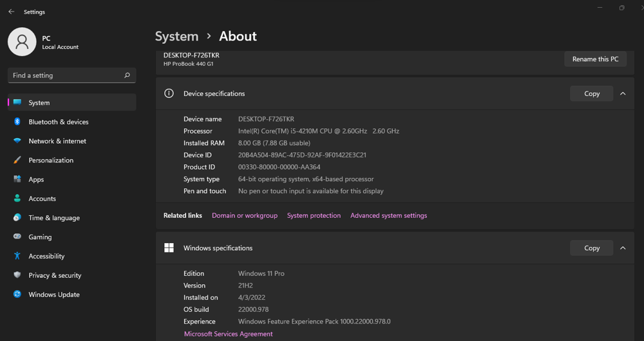This screenshot has height=341, width=644.
Task: Open Time & language settings
Action: point(72,218)
